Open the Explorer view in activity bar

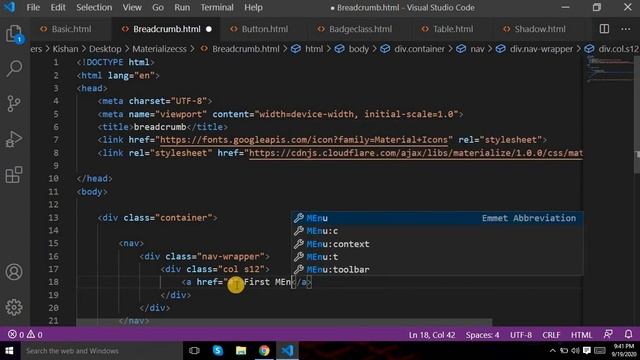pyautogui.click(x=14, y=34)
